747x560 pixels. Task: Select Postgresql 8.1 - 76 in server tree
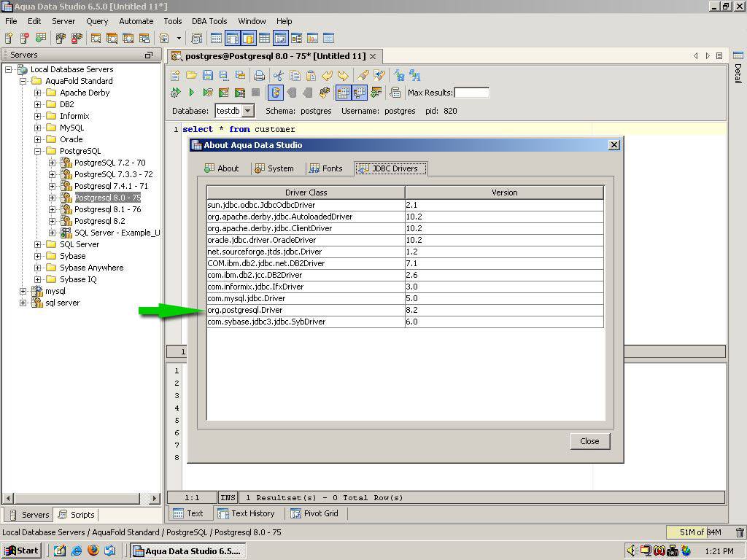click(x=108, y=209)
